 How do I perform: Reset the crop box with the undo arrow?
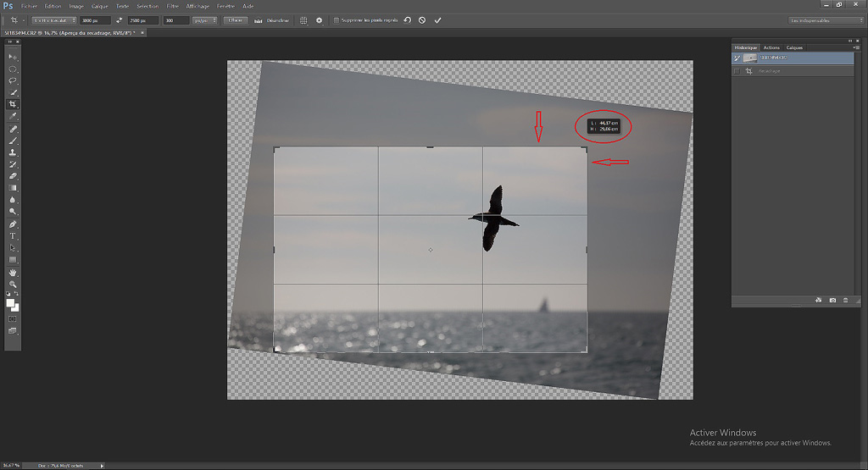click(x=407, y=20)
